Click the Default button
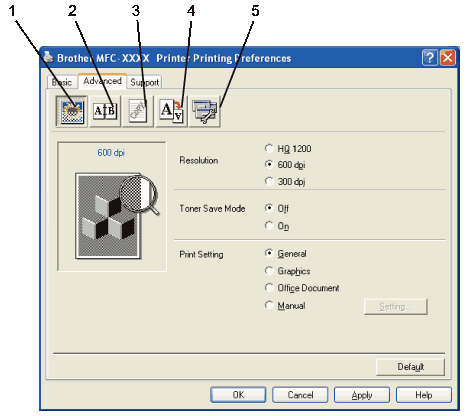This screenshot has width=472, height=416. coord(410,367)
